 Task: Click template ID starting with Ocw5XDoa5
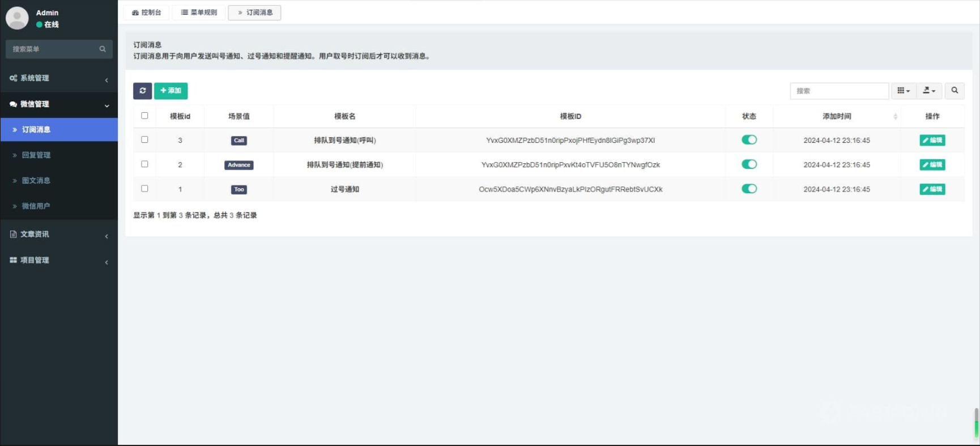point(570,189)
